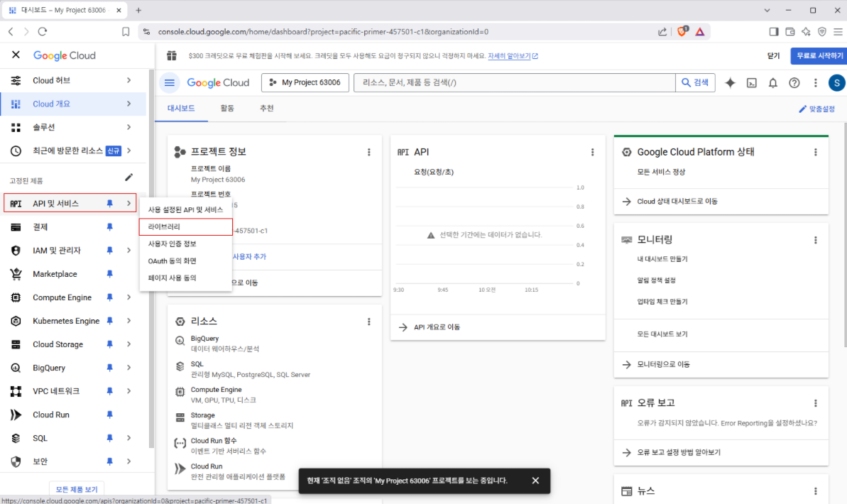Open the account avatar S
Image resolution: width=847 pixels, height=504 pixels.
pos(837,82)
